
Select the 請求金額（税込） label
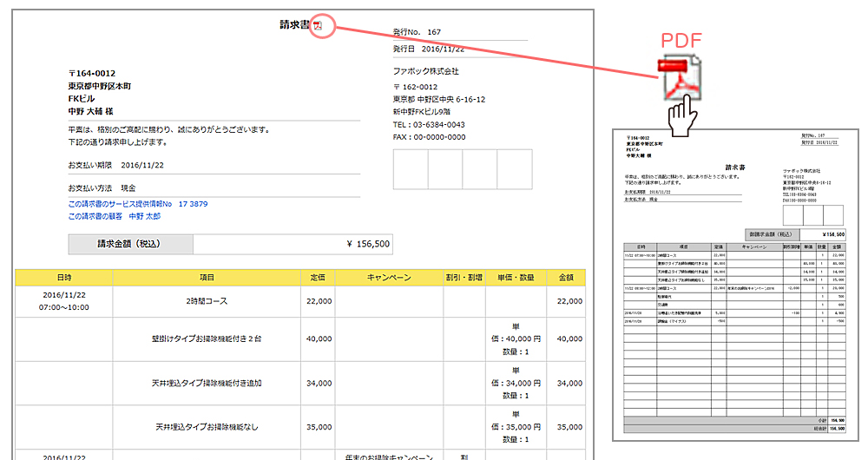coord(130,244)
